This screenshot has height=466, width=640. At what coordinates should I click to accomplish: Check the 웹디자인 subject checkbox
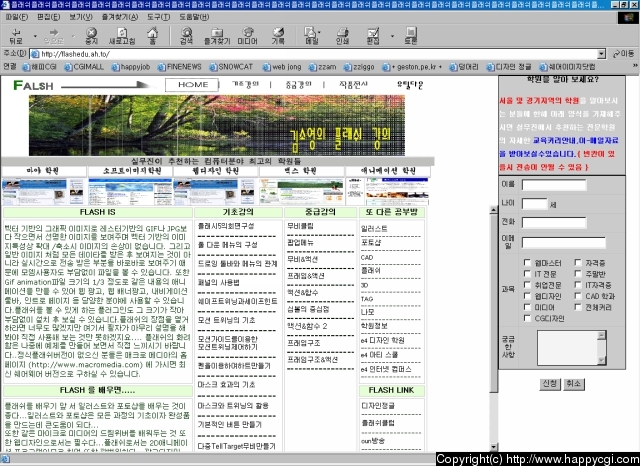[527, 295]
